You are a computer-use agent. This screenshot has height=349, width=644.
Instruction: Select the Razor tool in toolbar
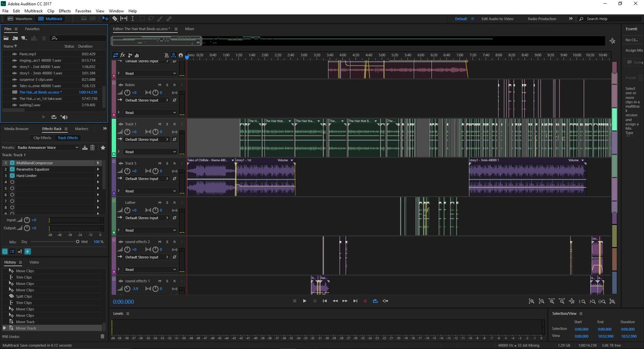click(x=114, y=18)
